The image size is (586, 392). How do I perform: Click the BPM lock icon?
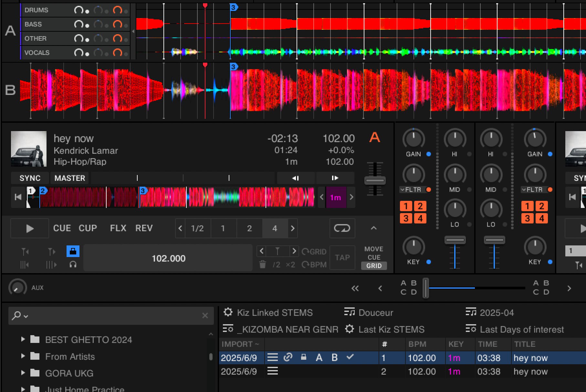point(73,251)
